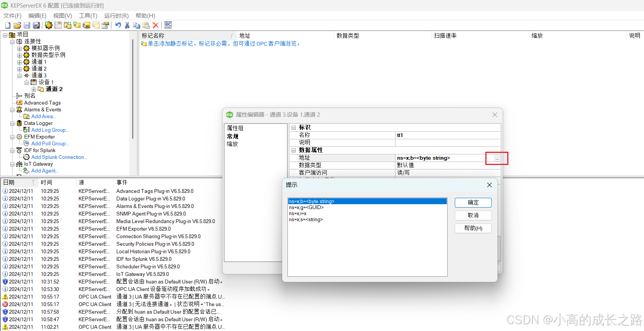Click the address ellipsis browse button
Image resolution: width=644 pixels, height=331 pixels.
tap(497, 158)
